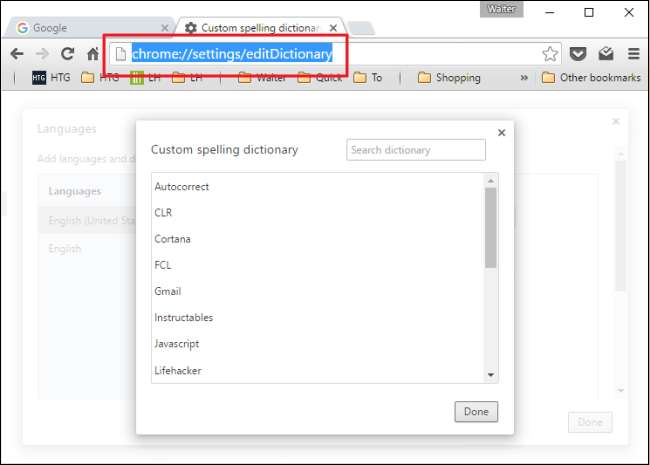The image size is (650, 465).
Task: Click the browser Back arrow
Action: 17,54
